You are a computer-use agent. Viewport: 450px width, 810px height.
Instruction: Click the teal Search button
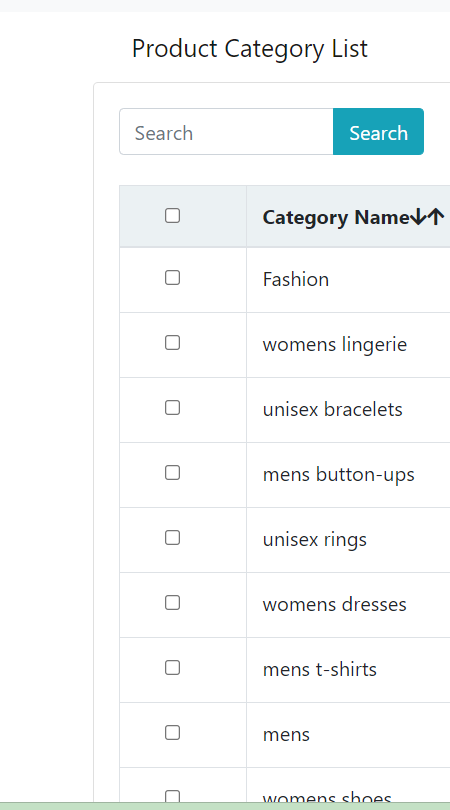point(378,132)
